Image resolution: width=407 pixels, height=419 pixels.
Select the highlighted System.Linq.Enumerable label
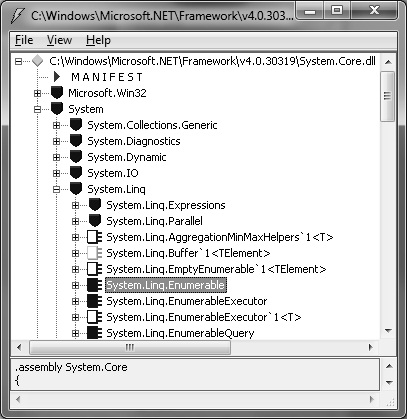pyautogui.click(x=166, y=285)
